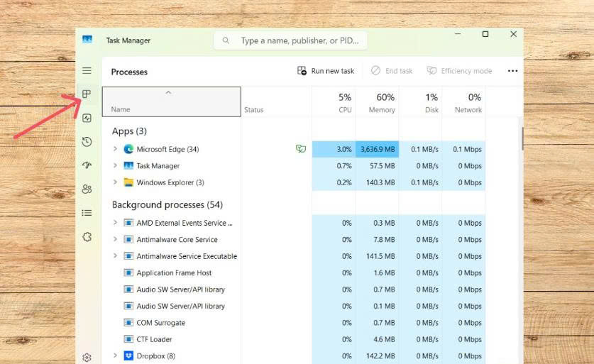Viewport: 594px width, 364px height.
Task: Select Background processes (54) heading
Action: (x=167, y=204)
